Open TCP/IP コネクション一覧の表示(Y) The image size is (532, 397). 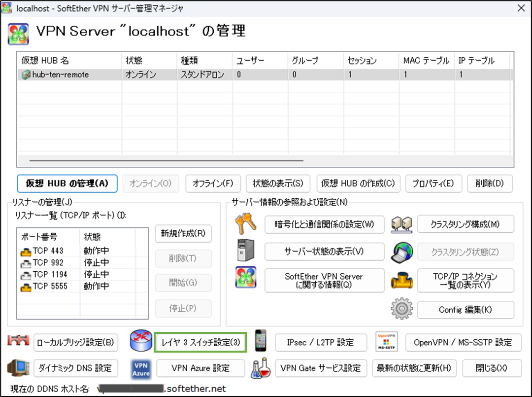[465, 281]
